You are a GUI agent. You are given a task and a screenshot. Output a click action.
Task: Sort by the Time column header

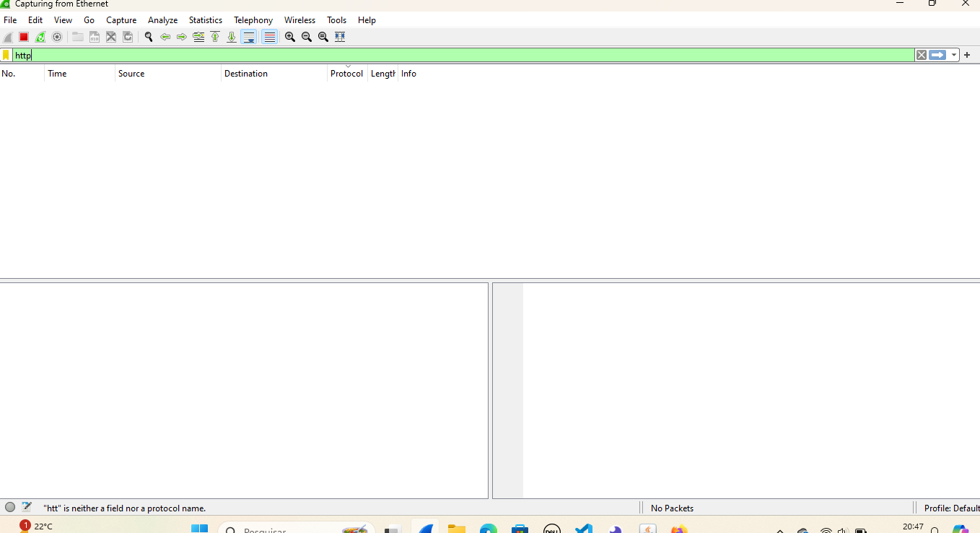pyautogui.click(x=80, y=74)
